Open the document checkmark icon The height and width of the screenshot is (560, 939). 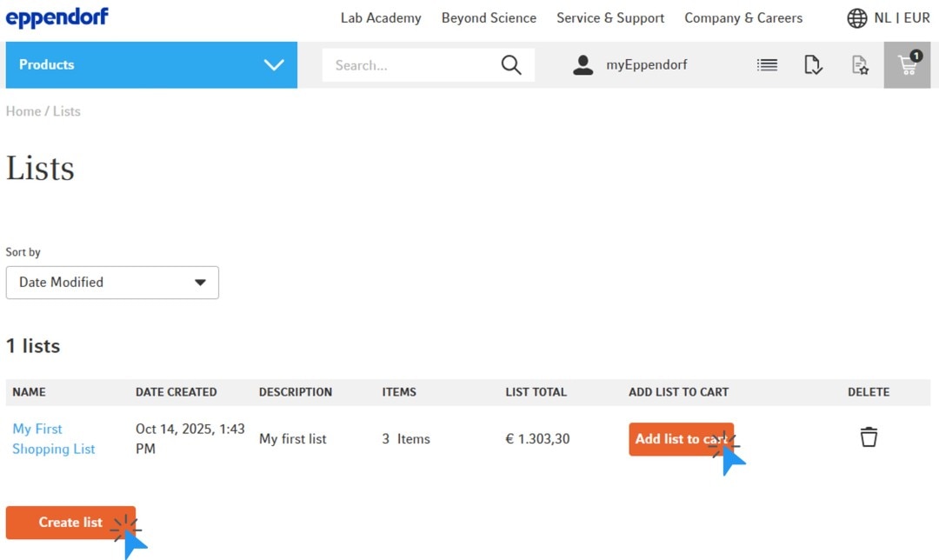click(813, 65)
